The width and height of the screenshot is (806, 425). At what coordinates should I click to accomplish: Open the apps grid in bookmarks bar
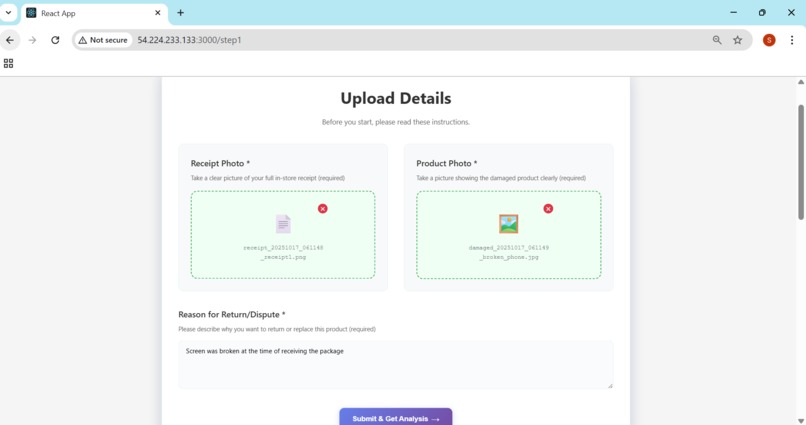(x=8, y=63)
